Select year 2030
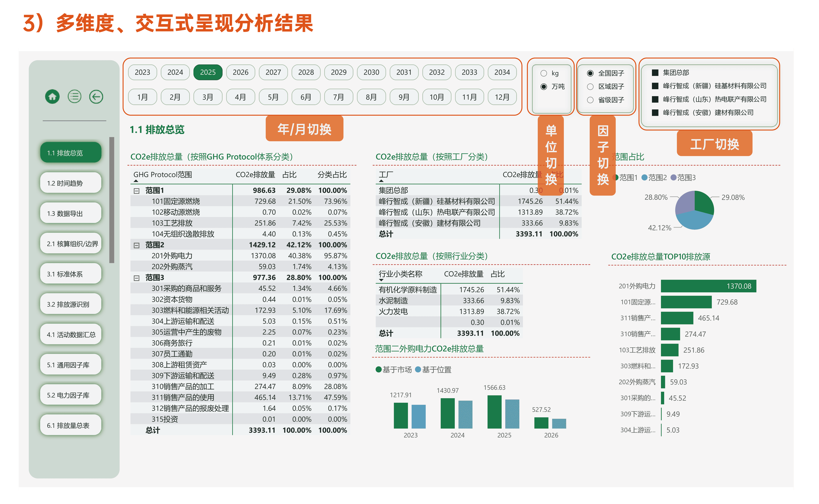The width and height of the screenshot is (819, 504). pyautogui.click(x=371, y=72)
